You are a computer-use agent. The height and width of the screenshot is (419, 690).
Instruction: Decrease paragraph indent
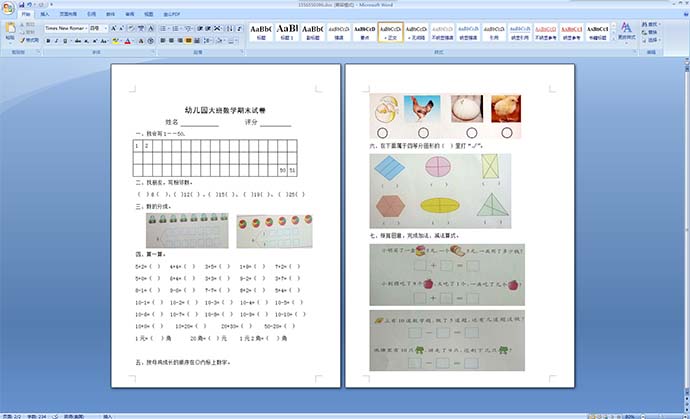click(x=200, y=28)
